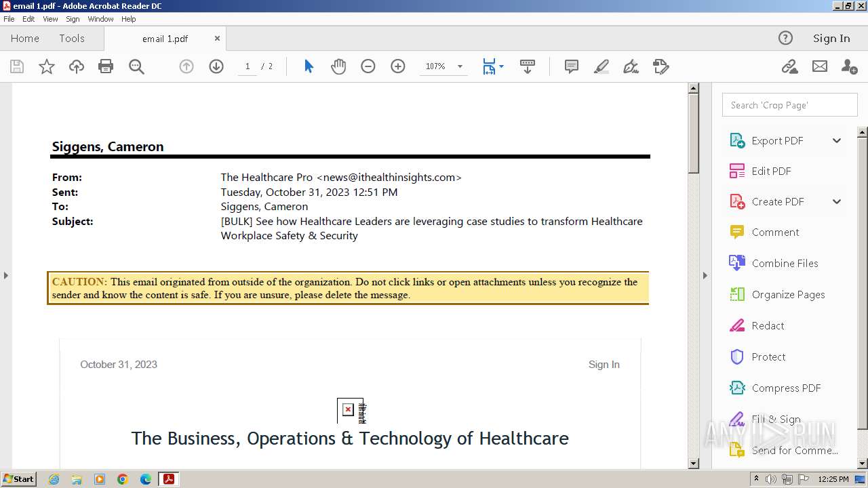Collapse the right tools pane
Viewport: 868px width, 488px height.
point(705,275)
